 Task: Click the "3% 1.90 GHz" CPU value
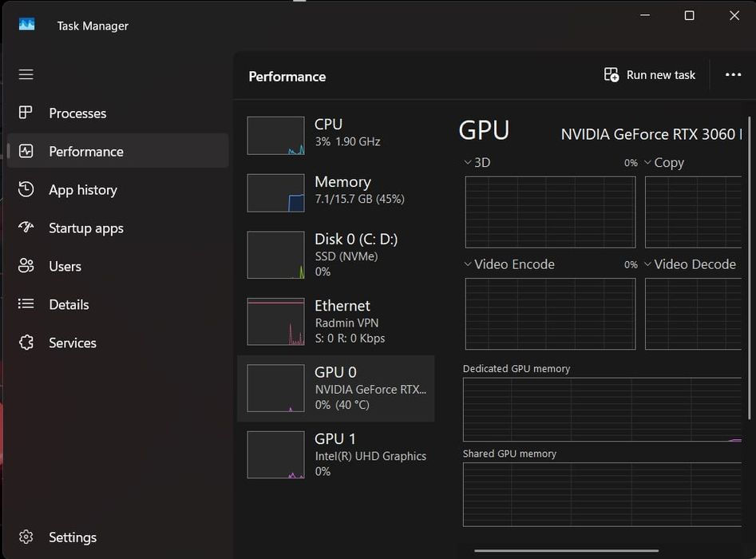click(x=347, y=142)
